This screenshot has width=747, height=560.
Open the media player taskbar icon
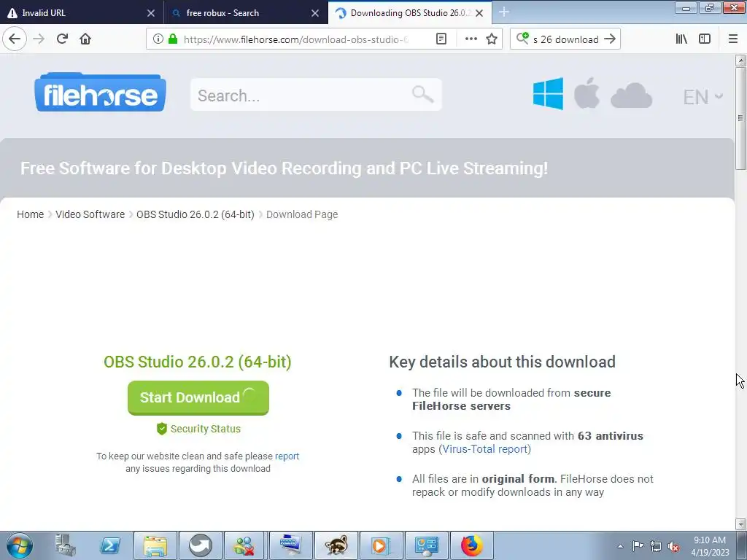[x=381, y=545]
